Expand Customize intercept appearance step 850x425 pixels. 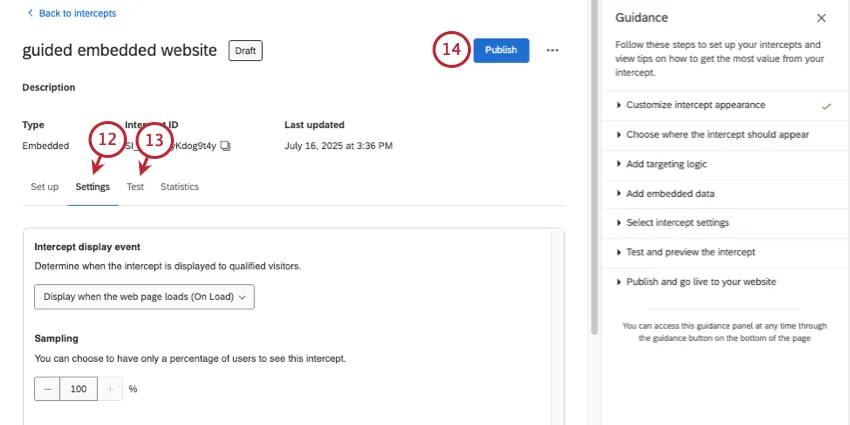(x=695, y=105)
